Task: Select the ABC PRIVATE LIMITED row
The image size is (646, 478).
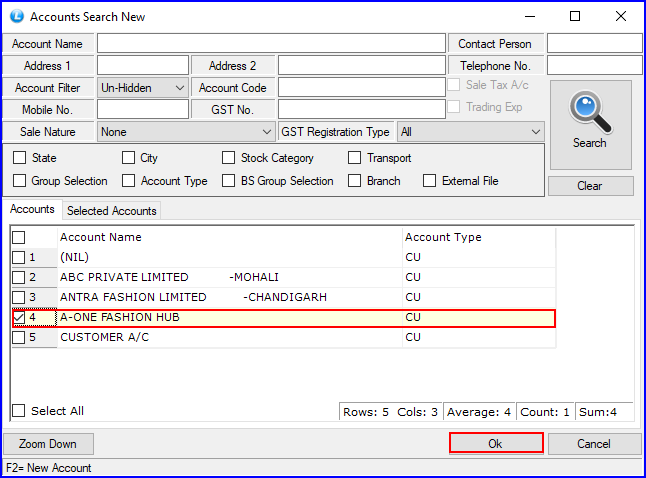Action: point(124,277)
